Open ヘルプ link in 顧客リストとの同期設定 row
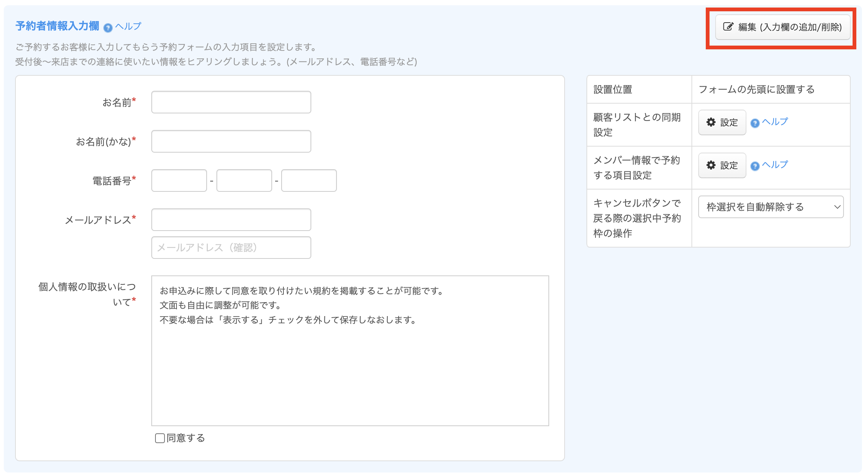This screenshot has height=474, width=868. [x=775, y=122]
